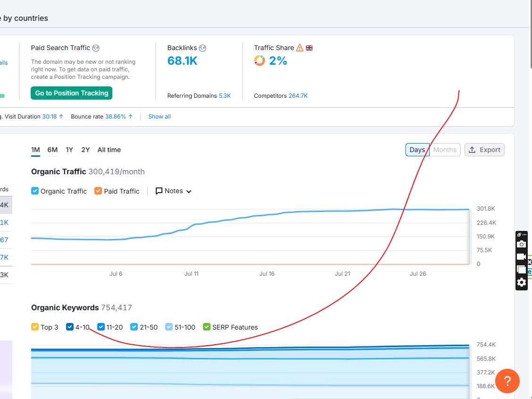Click the video record icon in side toolbar
Viewport: 532px width, 399px height.
pos(521,257)
